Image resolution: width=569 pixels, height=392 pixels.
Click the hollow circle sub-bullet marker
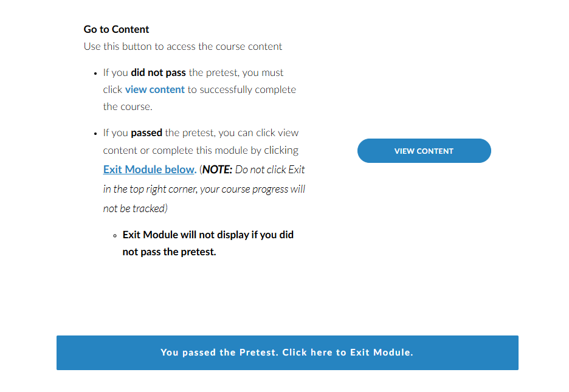coord(115,236)
